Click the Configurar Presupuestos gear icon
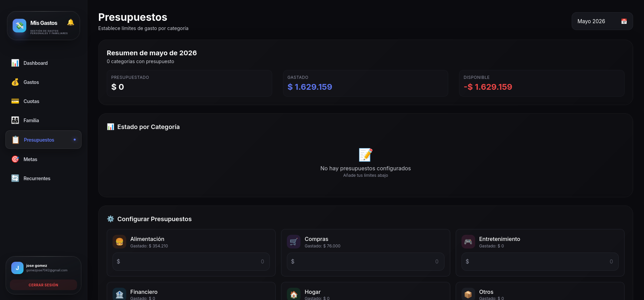Image resolution: width=644 pixels, height=300 pixels. (111, 219)
